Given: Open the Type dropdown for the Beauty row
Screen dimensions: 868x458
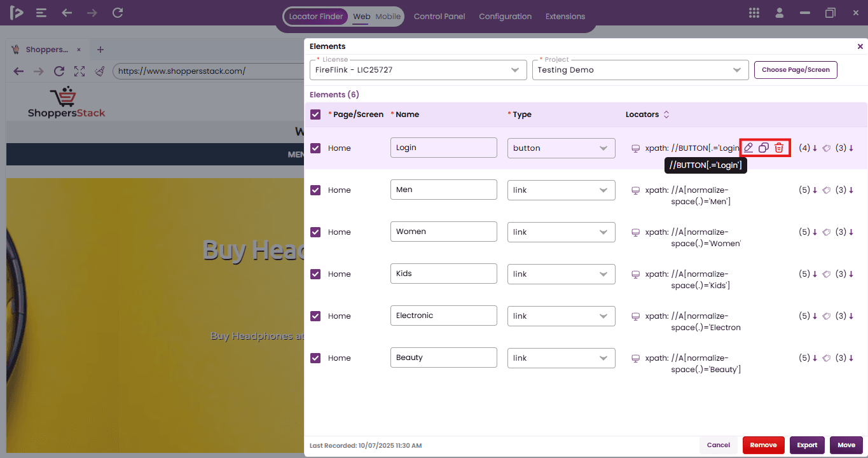Looking at the screenshot, I should [561, 358].
